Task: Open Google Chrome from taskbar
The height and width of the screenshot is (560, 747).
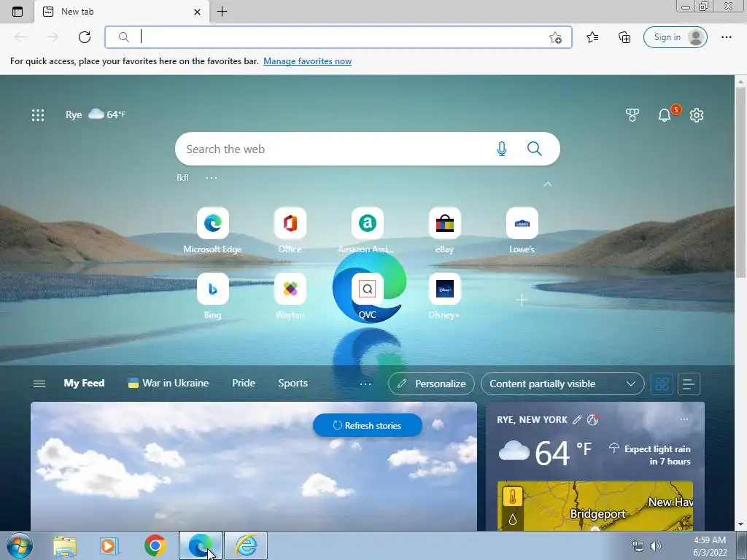Action: point(155,545)
